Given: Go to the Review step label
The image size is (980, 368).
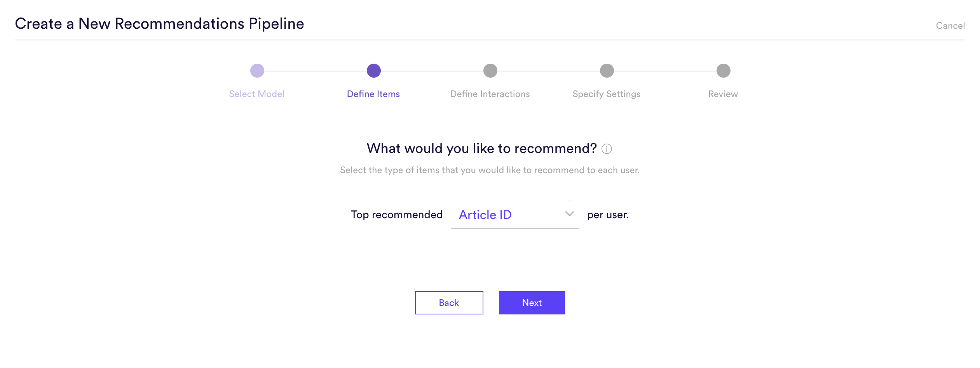Looking at the screenshot, I should [723, 94].
